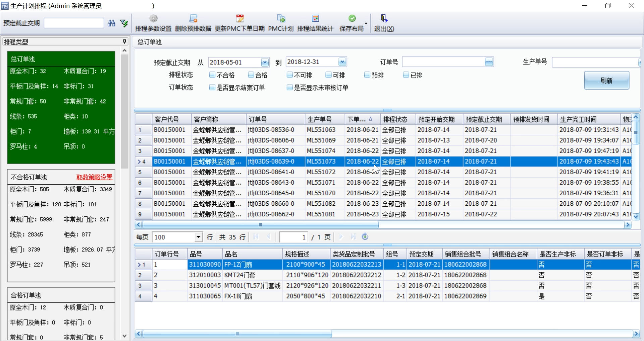Sort by 下单 column header
This screenshot has height=341, width=644.
362,119
